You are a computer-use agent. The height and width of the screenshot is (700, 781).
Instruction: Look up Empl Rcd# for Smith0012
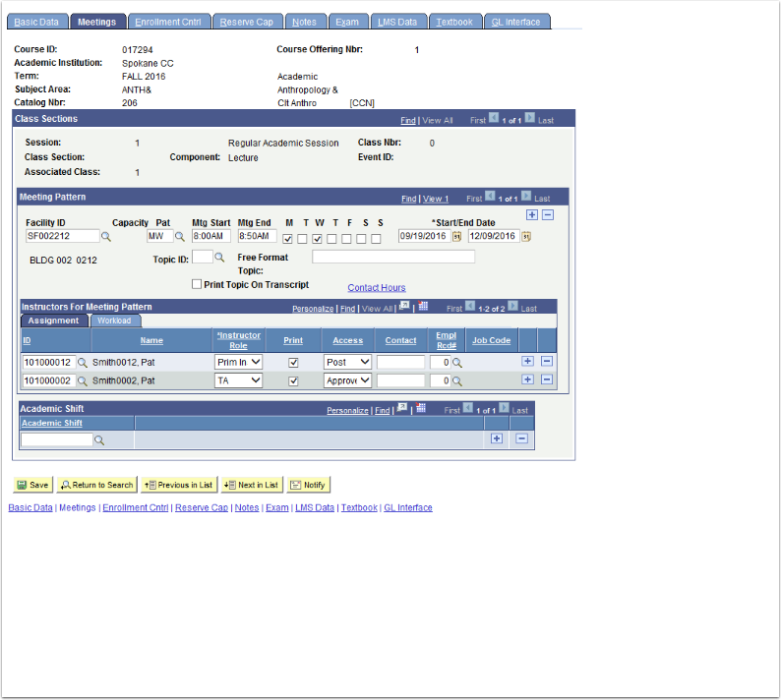tap(457, 363)
